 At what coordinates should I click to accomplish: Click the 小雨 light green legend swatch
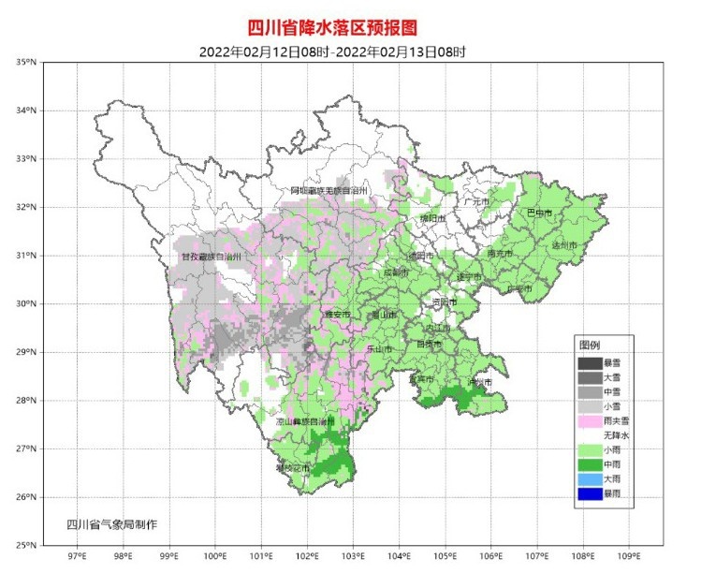pyautogui.click(x=590, y=449)
